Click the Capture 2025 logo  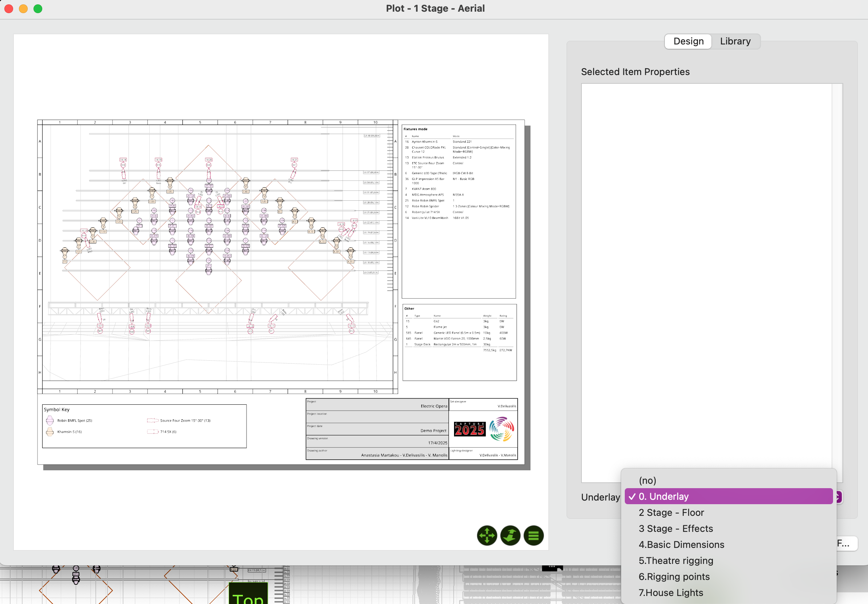469,429
